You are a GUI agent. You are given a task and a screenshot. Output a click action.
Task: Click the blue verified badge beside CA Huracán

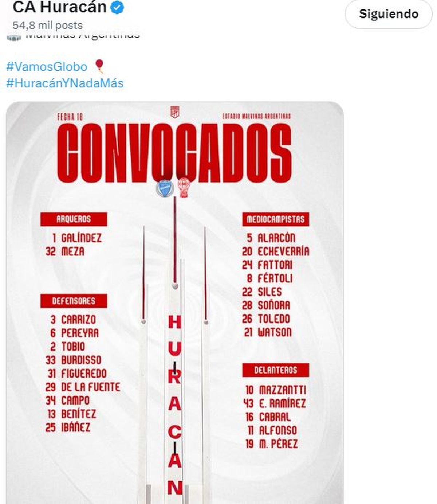[117, 8]
